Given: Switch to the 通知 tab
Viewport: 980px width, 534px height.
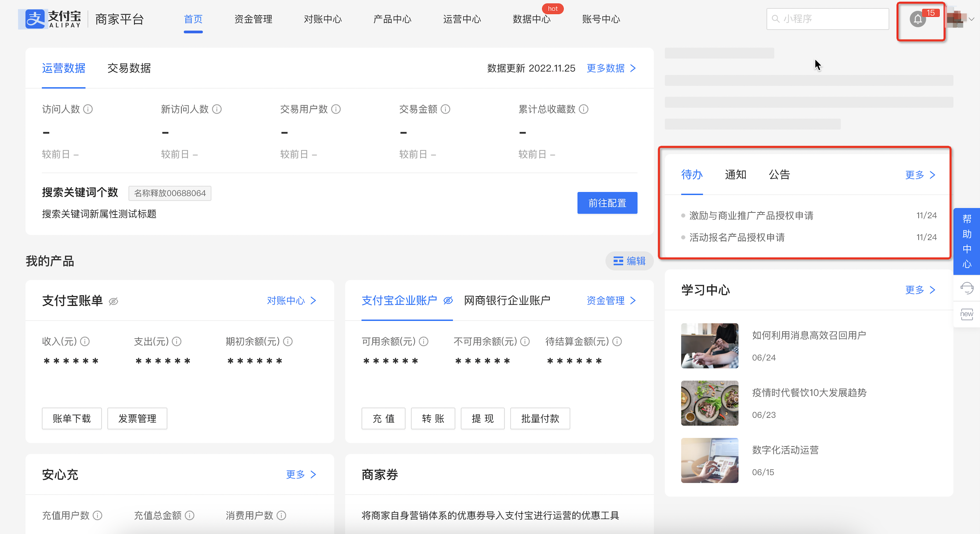Looking at the screenshot, I should [735, 175].
